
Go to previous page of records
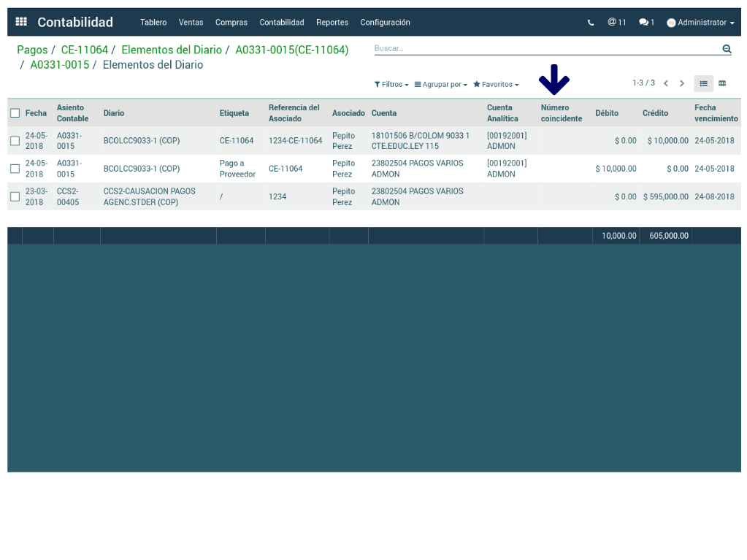click(666, 84)
